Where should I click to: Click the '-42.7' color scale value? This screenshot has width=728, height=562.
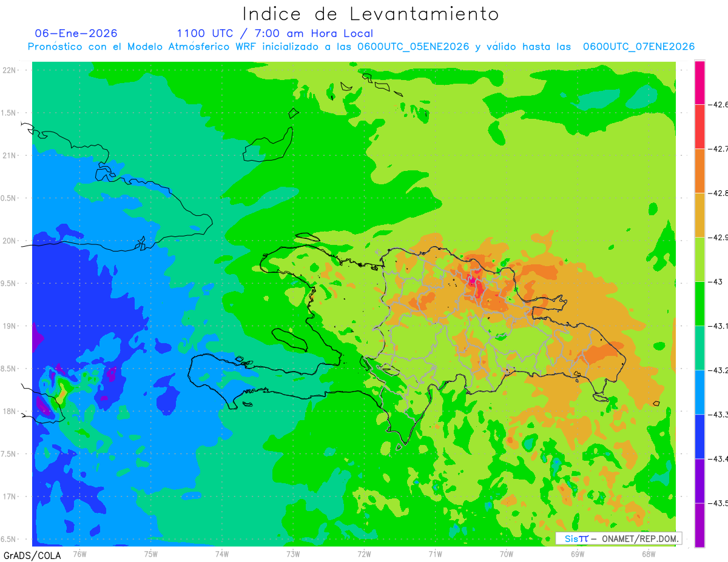(x=718, y=149)
